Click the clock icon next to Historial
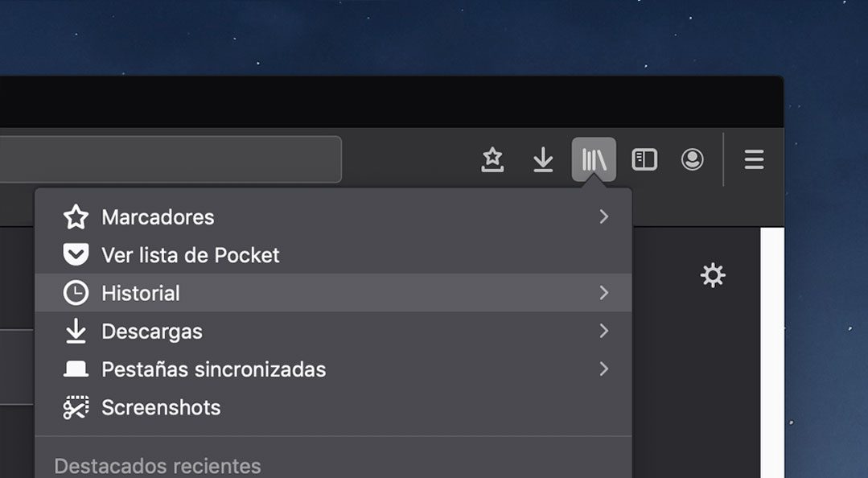This screenshot has width=868, height=478. (x=76, y=293)
